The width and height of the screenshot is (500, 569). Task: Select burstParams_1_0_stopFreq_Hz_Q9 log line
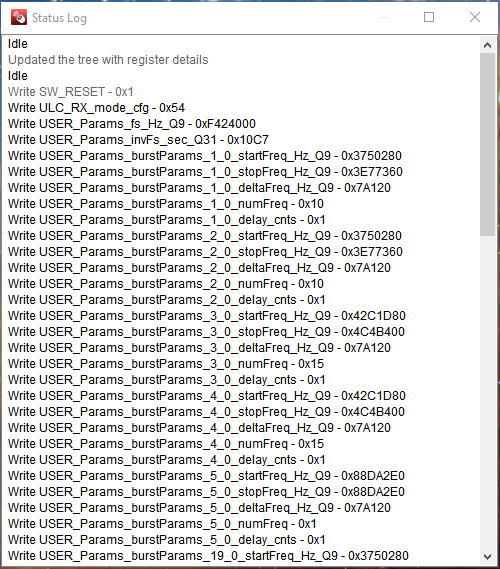pyautogui.click(x=205, y=172)
